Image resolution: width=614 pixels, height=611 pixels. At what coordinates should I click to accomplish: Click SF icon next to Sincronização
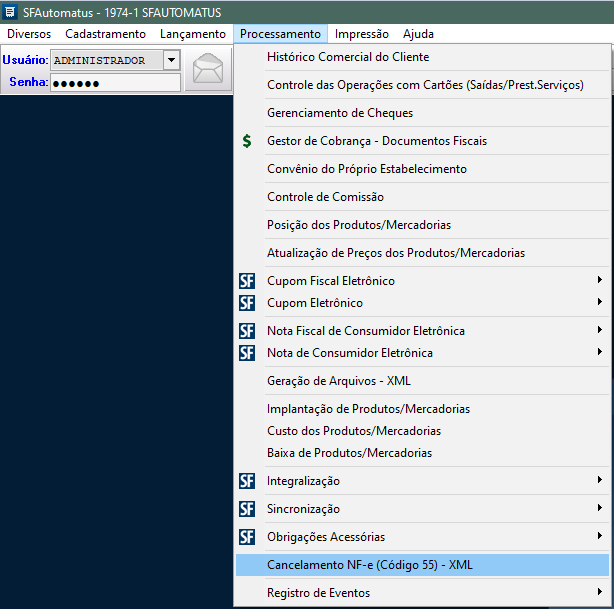(247, 509)
